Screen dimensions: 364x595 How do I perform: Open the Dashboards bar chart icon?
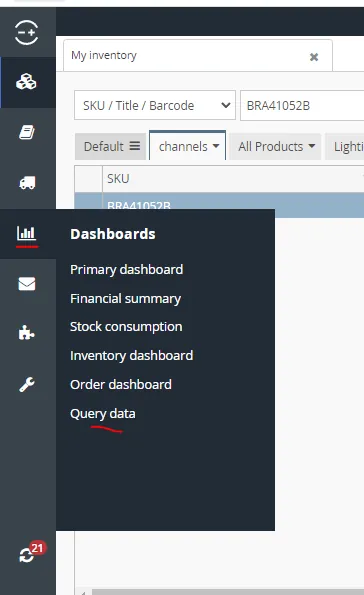[x=27, y=233]
